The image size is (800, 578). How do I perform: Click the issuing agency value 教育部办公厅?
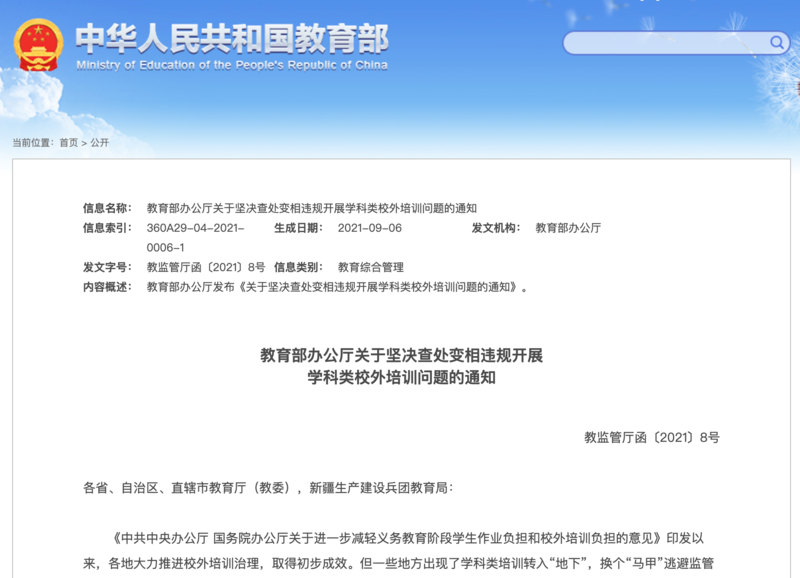coord(568,228)
